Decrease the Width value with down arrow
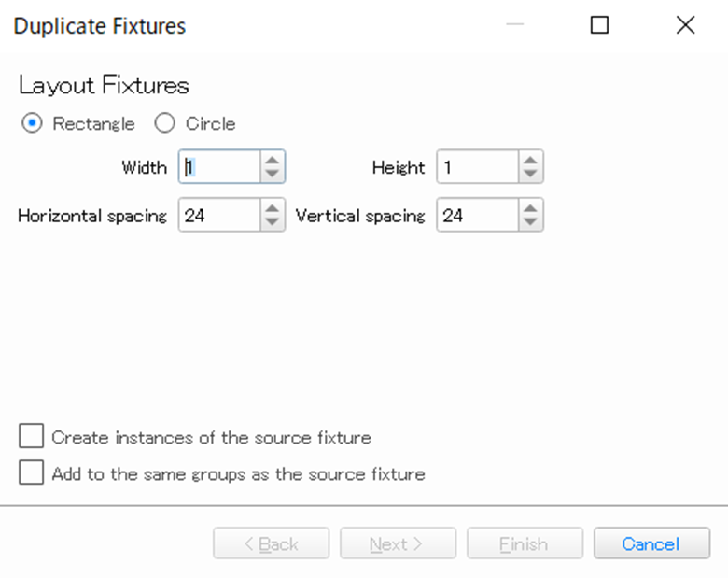The image size is (728, 578). pyautogui.click(x=272, y=175)
